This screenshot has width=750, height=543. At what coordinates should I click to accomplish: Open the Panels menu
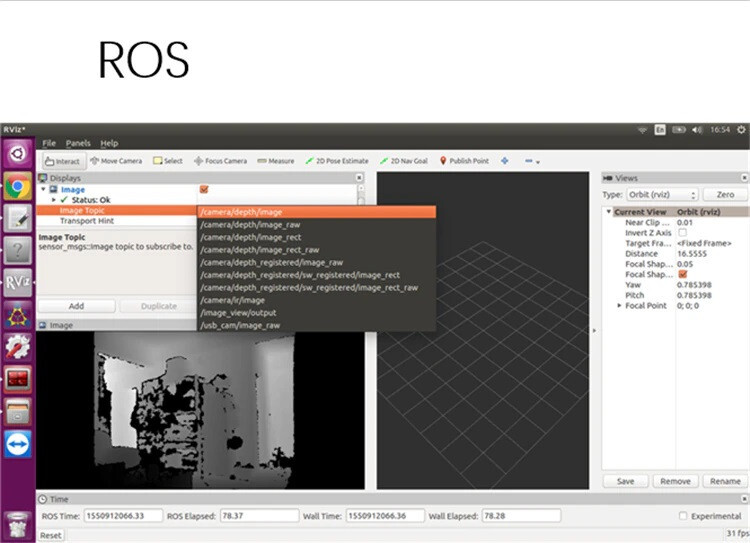coord(78,143)
